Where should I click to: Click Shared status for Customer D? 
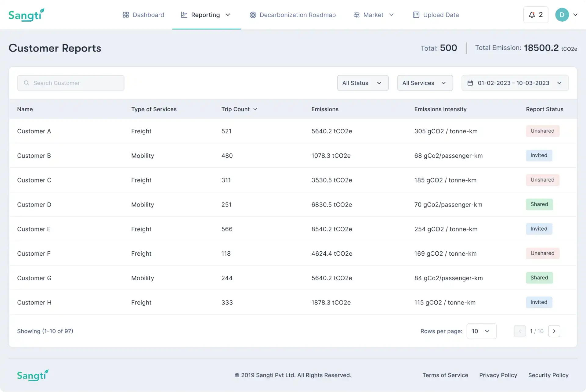coord(539,204)
